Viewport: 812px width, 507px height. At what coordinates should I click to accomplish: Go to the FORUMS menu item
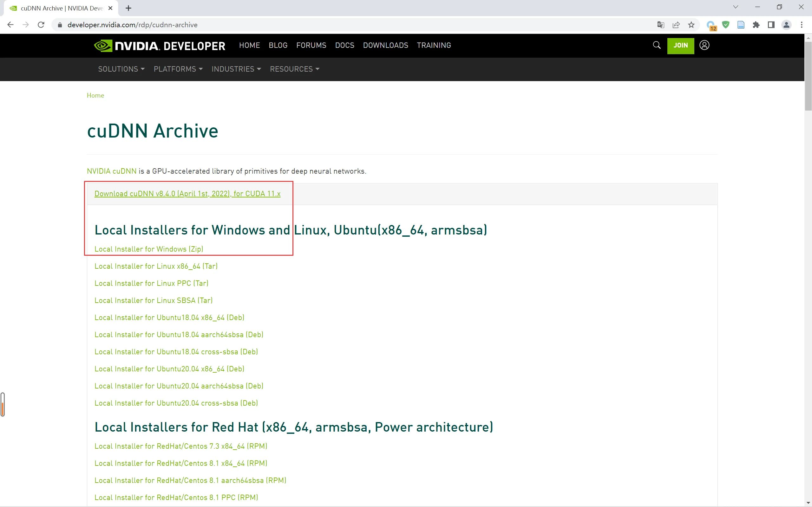(x=311, y=45)
